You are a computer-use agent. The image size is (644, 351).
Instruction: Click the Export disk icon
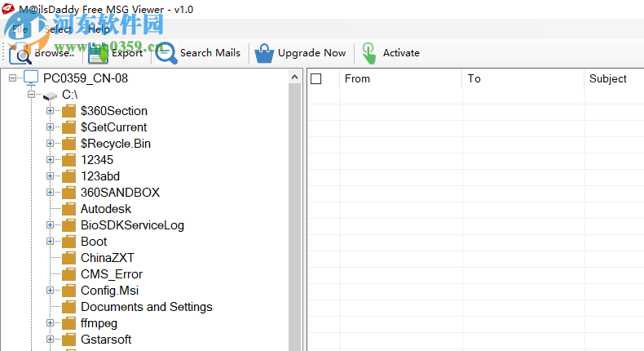click(x=98, y=53)
